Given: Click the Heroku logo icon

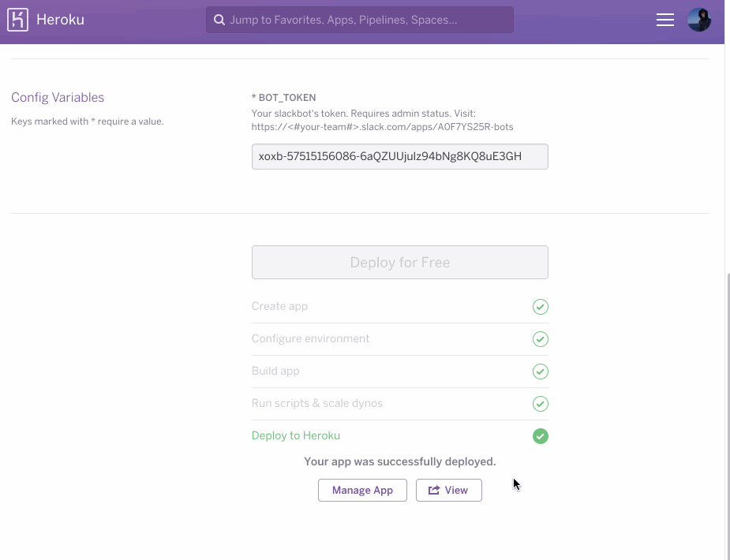Looking at the screenshot, I should pyautogui.click(x=17, y=20).
